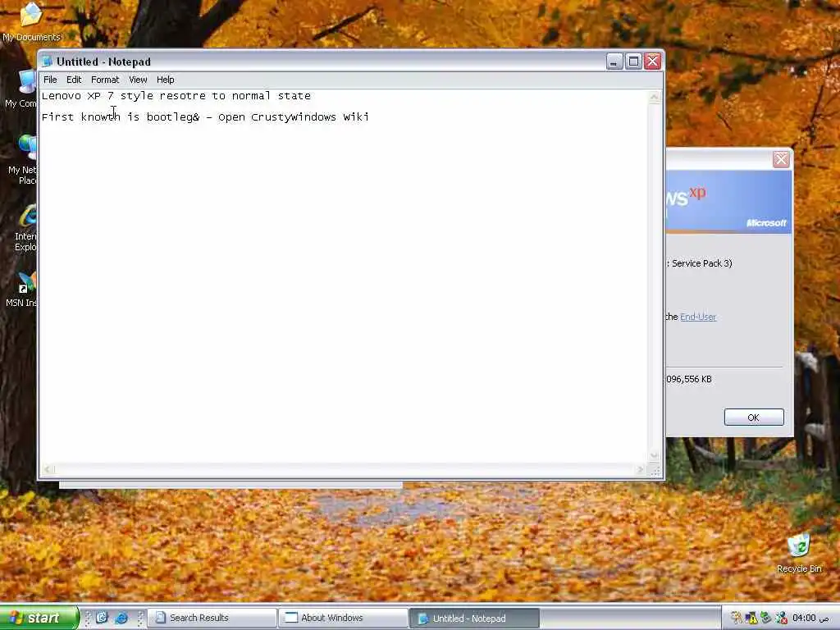Viewport: 840px width, 630px height.
Task: Open the Help menu in Notepad
Action: 166,80
